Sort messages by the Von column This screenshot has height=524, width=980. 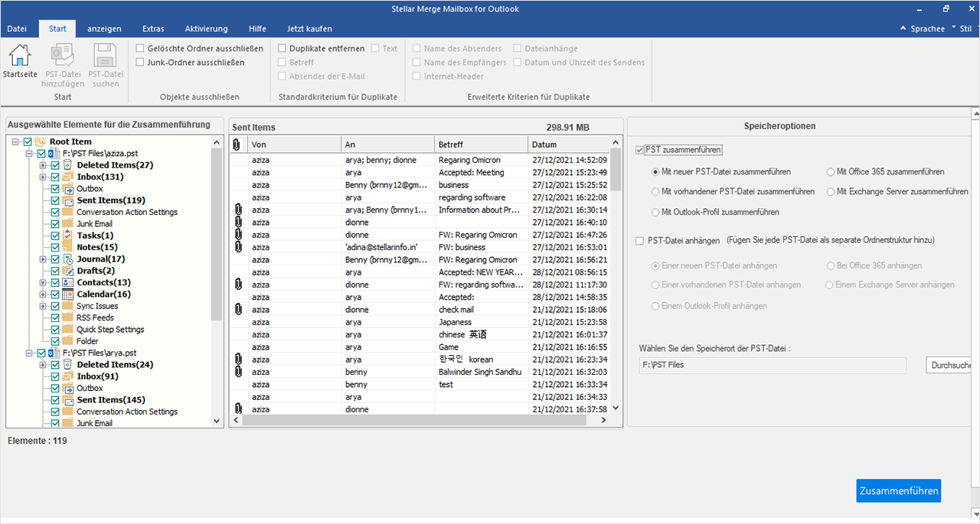pos(295,145)
